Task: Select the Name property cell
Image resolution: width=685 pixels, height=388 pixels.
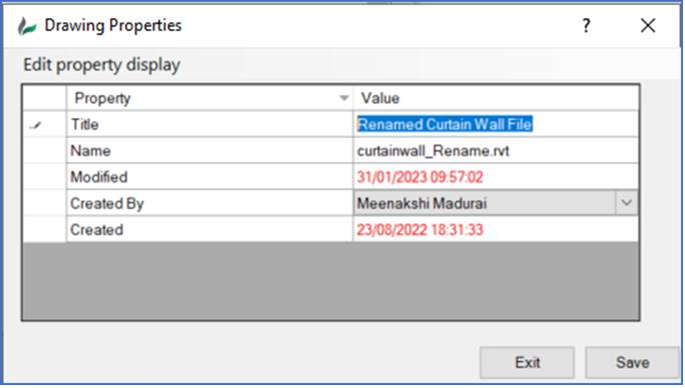Action: pyautogui.click(x=209, y=150)
